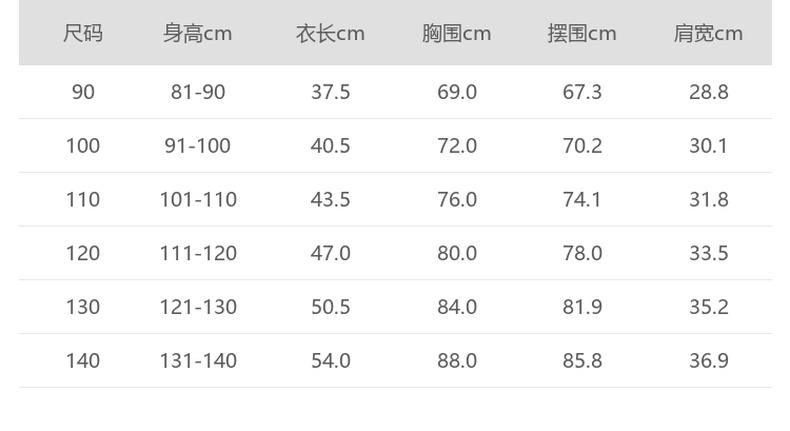
Task: Select size 120 row label
Action: [x=83, y=254]
